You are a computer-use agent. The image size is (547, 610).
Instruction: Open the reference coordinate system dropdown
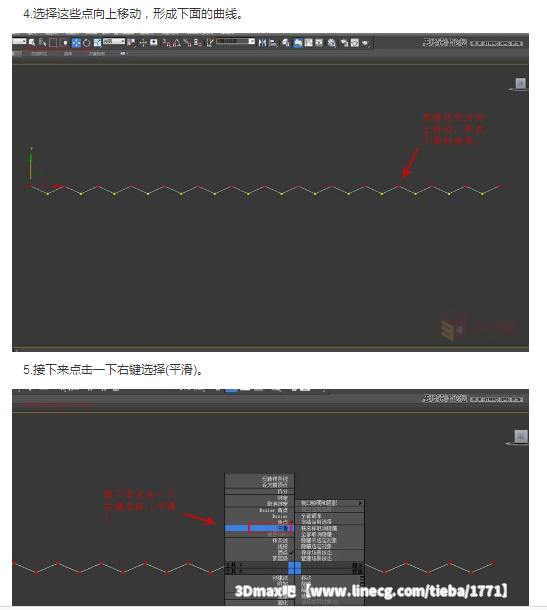(x=114, y=41)
